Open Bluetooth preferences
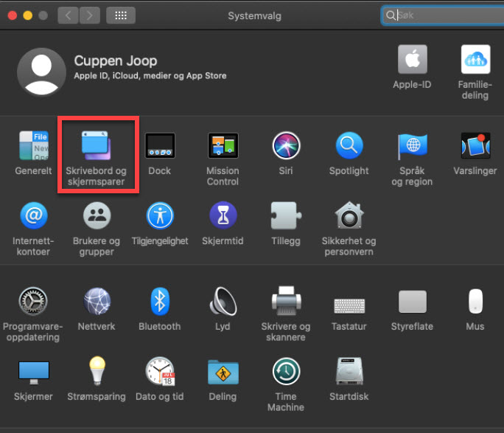Image resolution: width=504 pixels, height=433 pixels. click(159, 302)
